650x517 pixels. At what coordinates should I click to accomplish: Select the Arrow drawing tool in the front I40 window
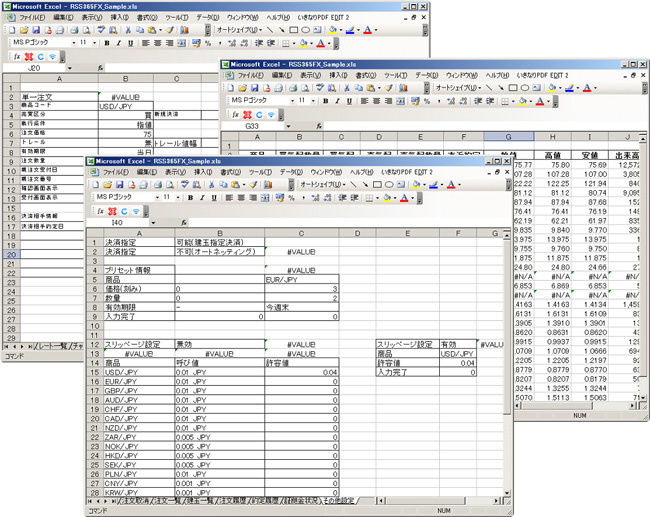click(x=365, y=184)
